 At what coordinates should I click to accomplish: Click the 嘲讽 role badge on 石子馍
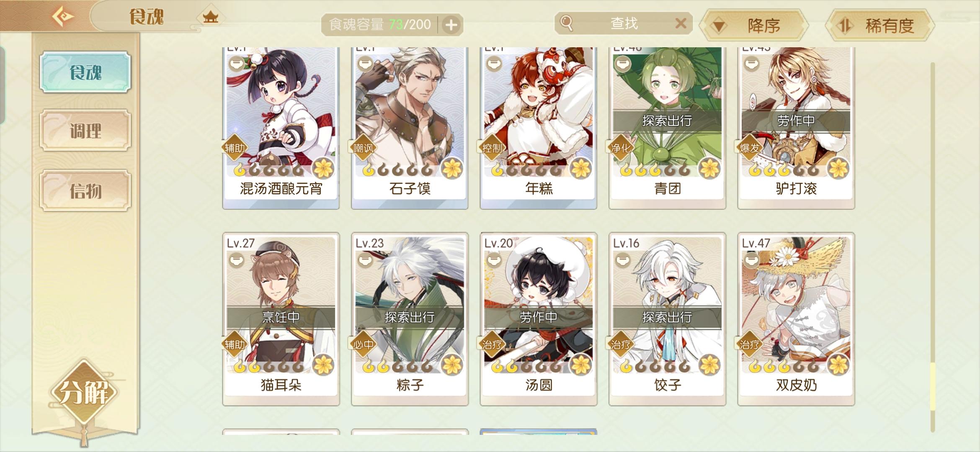(363, 148)
